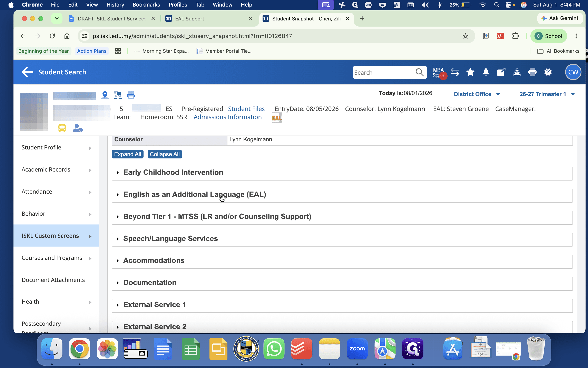This screenshot has height=368, width=588.
Task: Click the Collapse All button
Action: (165, 154)
